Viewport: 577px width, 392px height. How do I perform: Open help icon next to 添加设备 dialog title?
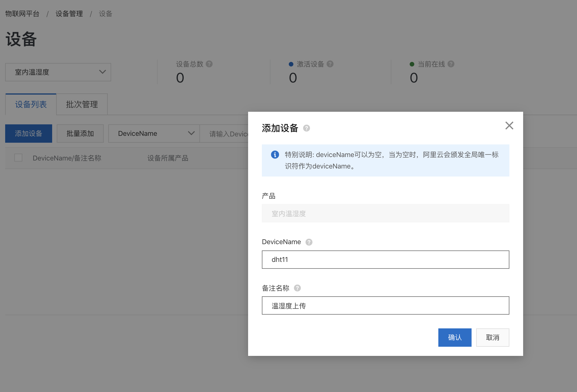(307, 128)
